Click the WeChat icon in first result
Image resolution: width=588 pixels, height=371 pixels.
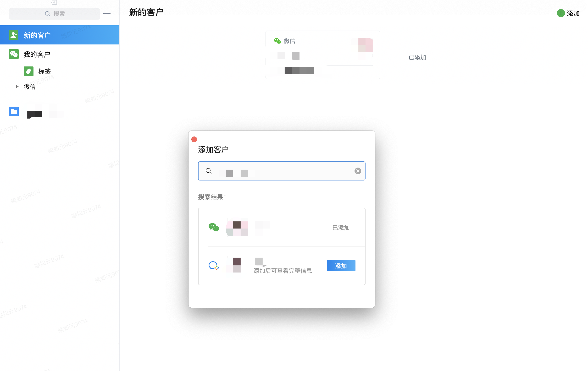pos(214,227)
